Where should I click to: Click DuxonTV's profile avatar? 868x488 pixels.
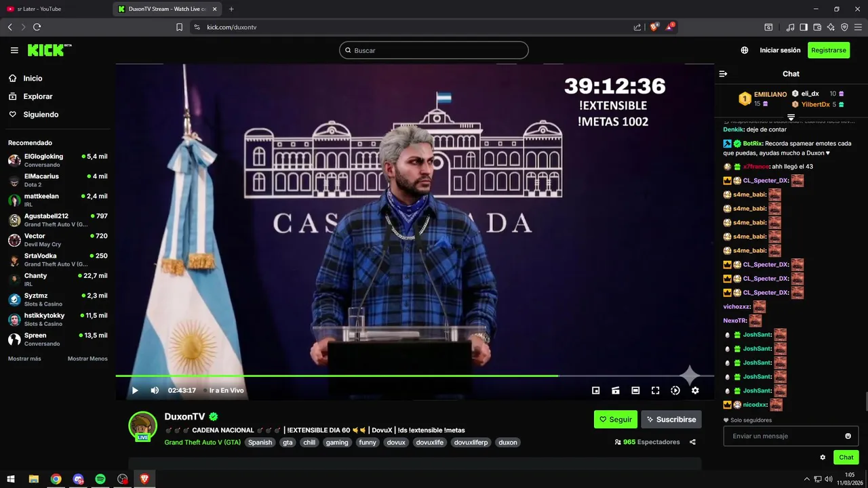click(x=142, y=426)
